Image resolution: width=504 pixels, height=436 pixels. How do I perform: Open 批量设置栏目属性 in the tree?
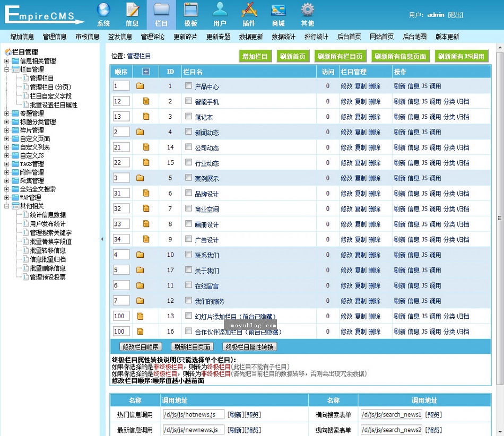pos(54,104)
